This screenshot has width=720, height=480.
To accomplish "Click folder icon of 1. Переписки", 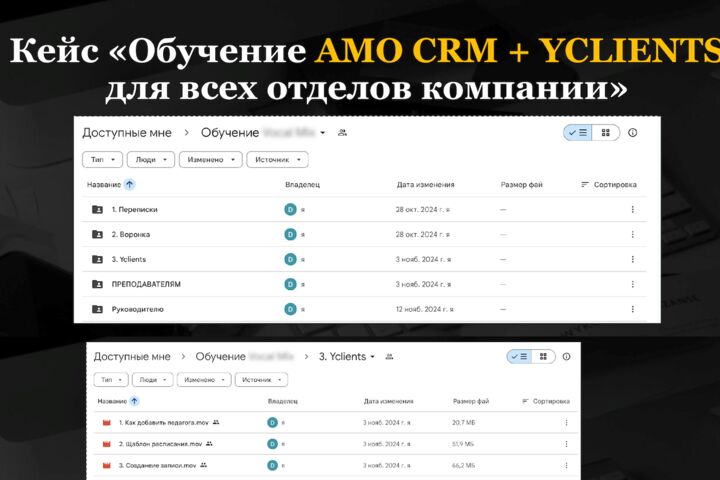I will (97, 209).
